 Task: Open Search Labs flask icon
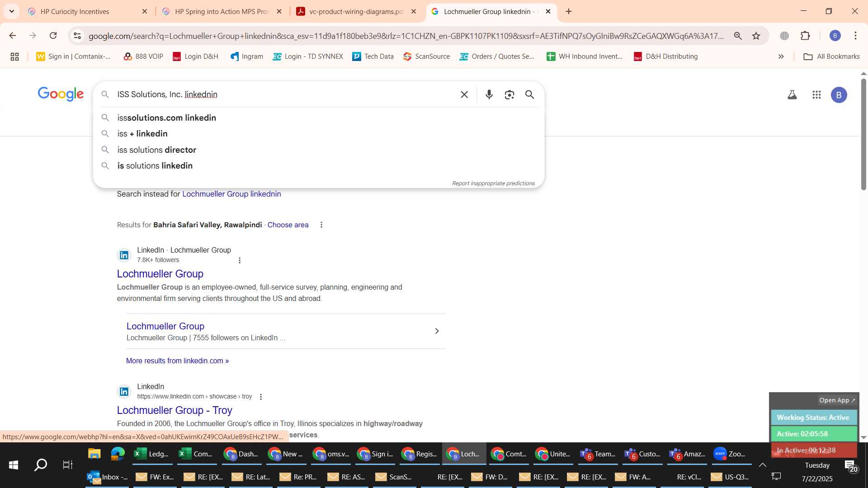[x=792, y=95]
